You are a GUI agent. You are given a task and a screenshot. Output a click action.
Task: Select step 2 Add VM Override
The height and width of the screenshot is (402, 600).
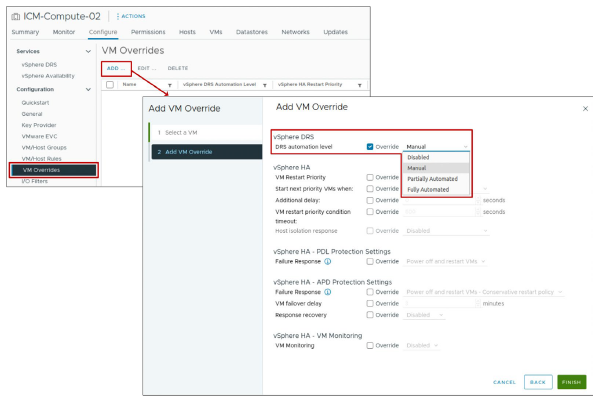207,152
